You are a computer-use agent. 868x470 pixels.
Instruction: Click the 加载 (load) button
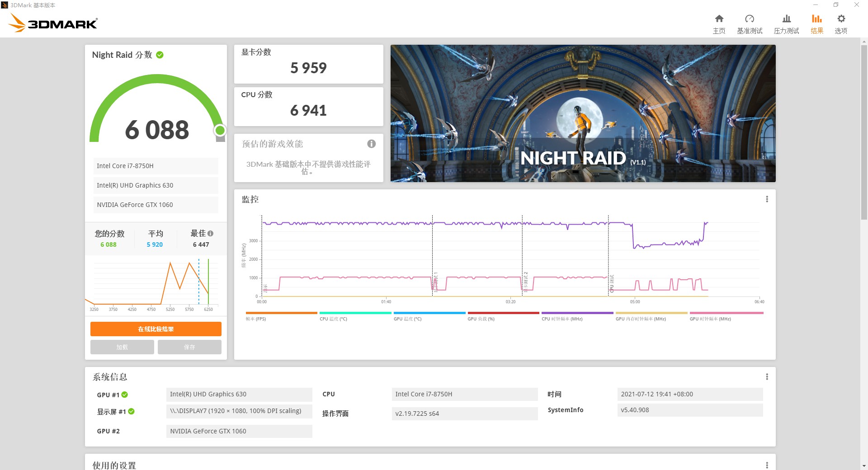coord(122,347)
